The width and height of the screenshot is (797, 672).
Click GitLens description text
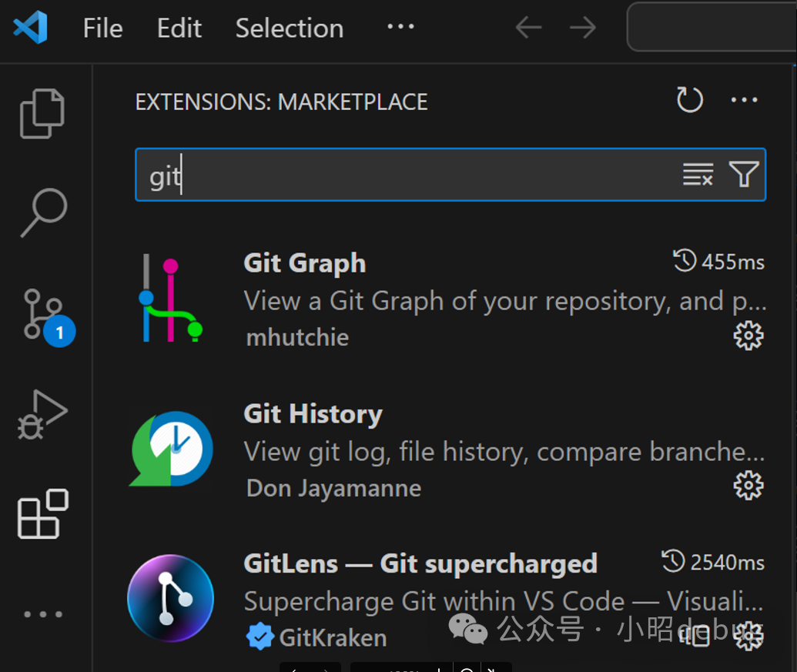tap(504, 601)
